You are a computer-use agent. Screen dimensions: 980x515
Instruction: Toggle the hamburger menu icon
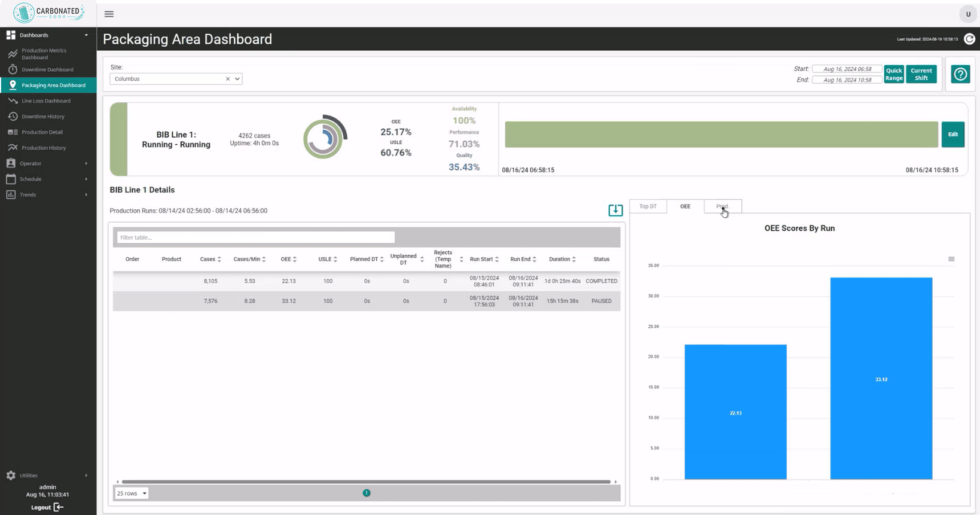(109, 14)
